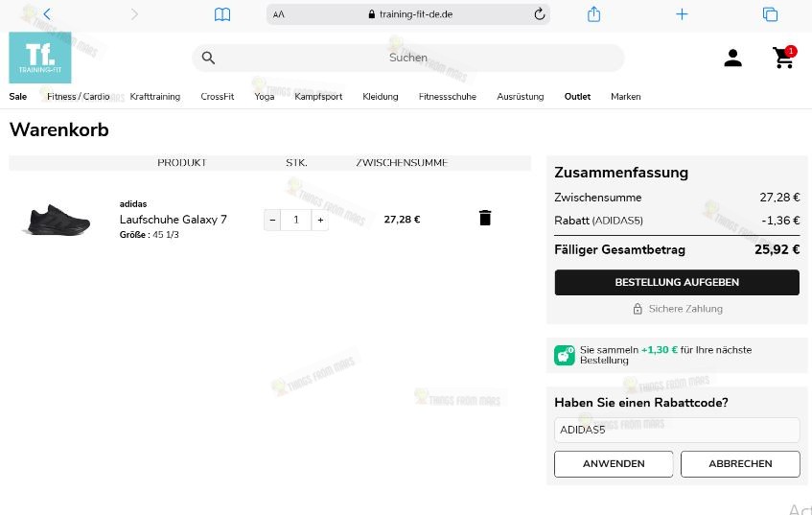Open the Fitnessschuhe category
Screen dimensions: 812x515
coord(448,96)
